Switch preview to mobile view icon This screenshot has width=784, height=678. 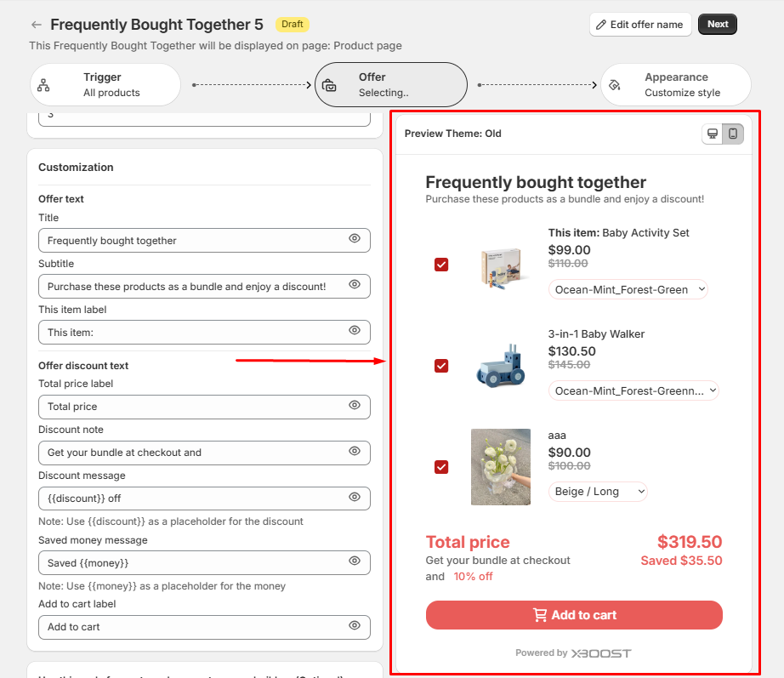coord(733,134)
